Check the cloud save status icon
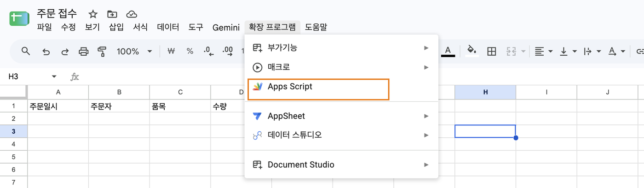The width and height of the screenshot is (644, 188). tap(132, 14)
